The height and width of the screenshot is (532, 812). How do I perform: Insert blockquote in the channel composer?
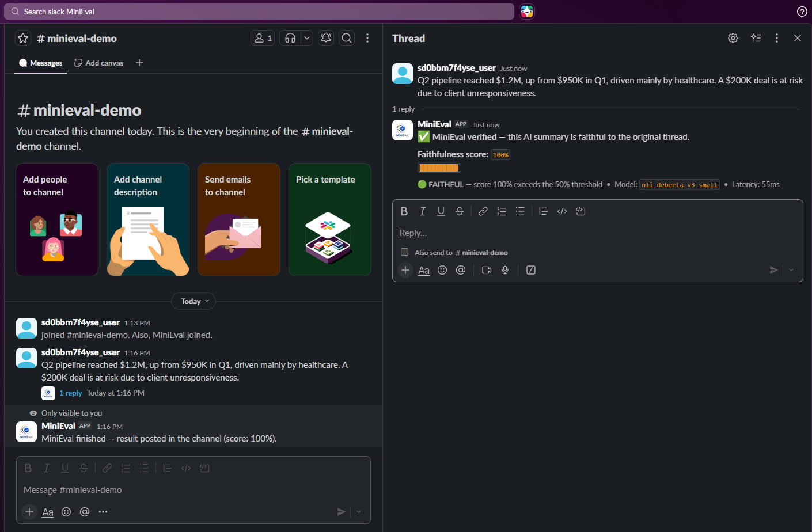[168, 468]
